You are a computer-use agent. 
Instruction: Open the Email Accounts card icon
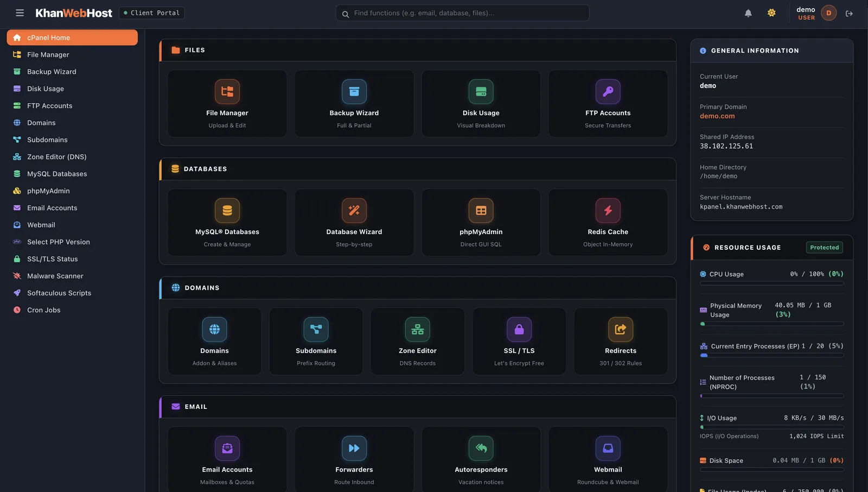(x=227, y=449)
